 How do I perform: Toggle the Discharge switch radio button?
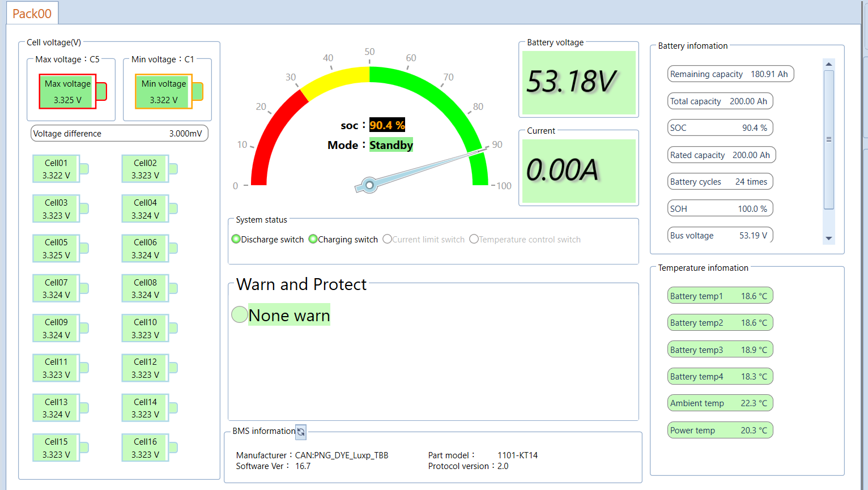[236, 239]
